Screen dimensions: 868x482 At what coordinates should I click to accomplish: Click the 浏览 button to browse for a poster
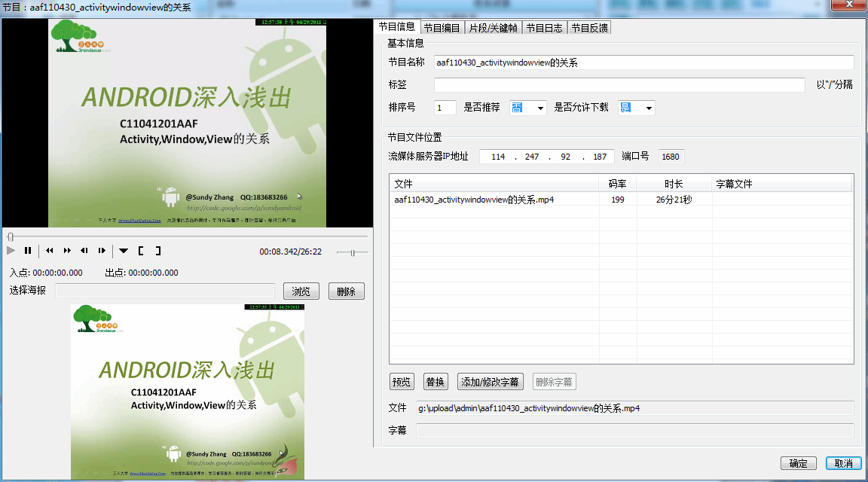[301, 291]
